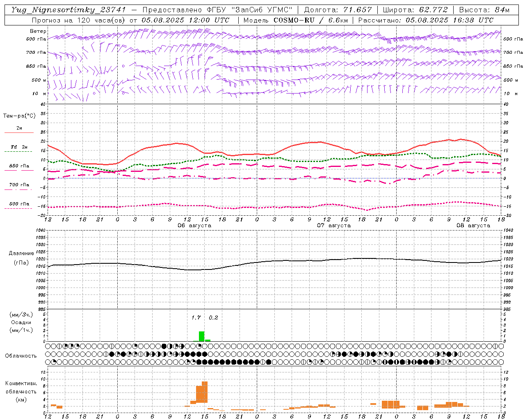Click the 1.7 precipitation value
525x420 pixels.
[196, 317]
